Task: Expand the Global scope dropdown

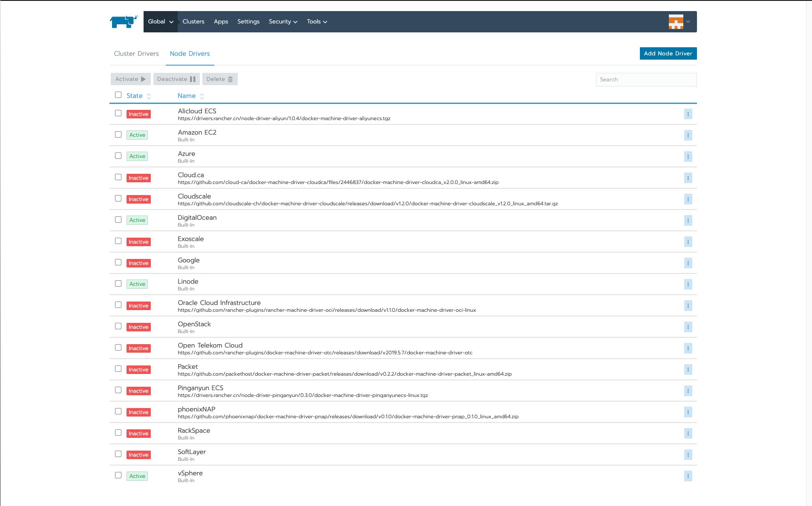Action: click(x=160, y=22)
